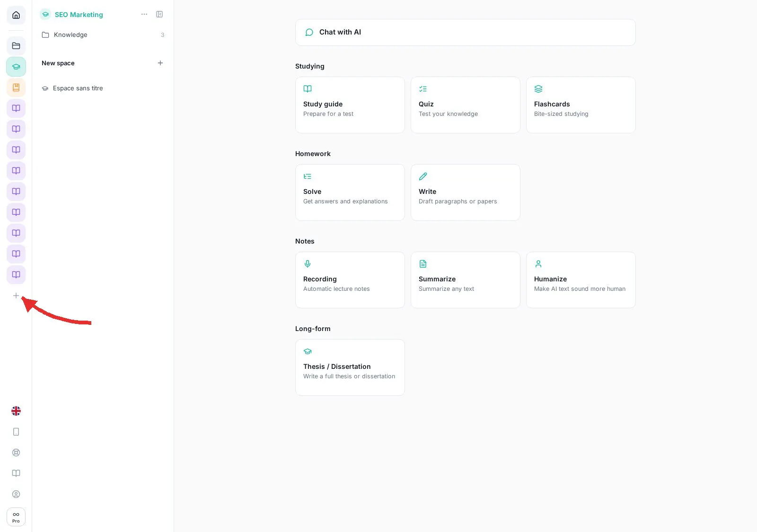The width and height of the screenshot is (757, 532).
Task: Open the orange notebook space icon
Action: click(16, 87)
